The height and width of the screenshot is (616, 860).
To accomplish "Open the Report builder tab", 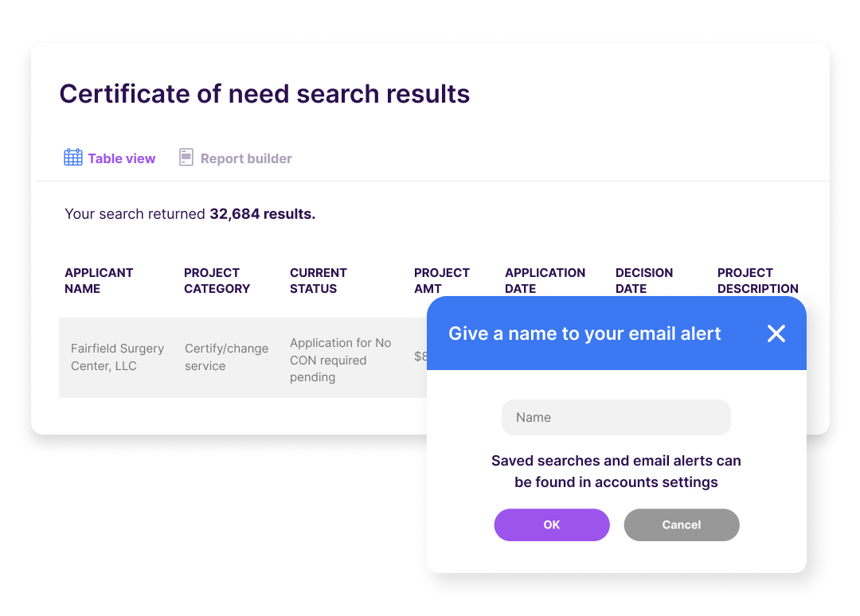I will (235, 158).
